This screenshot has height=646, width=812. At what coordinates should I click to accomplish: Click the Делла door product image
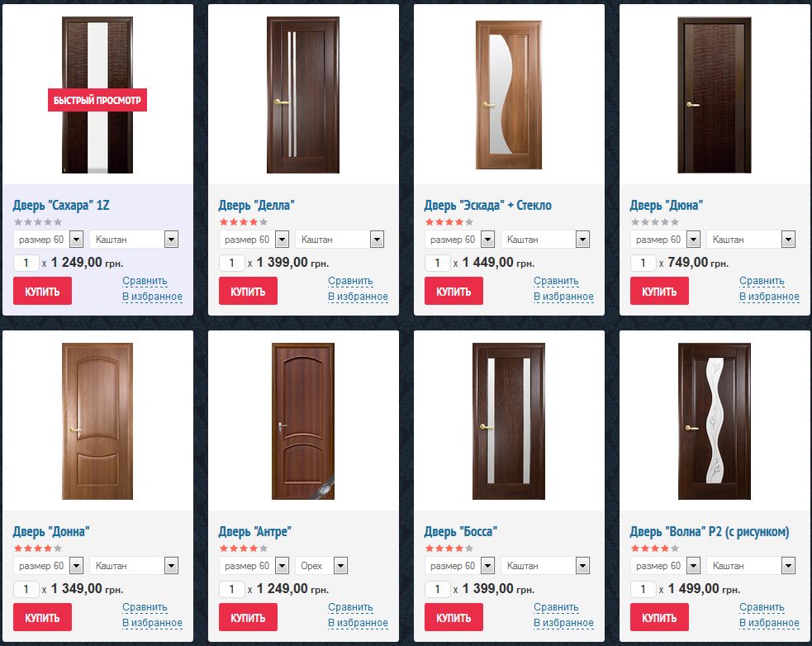tap(303, 95)
